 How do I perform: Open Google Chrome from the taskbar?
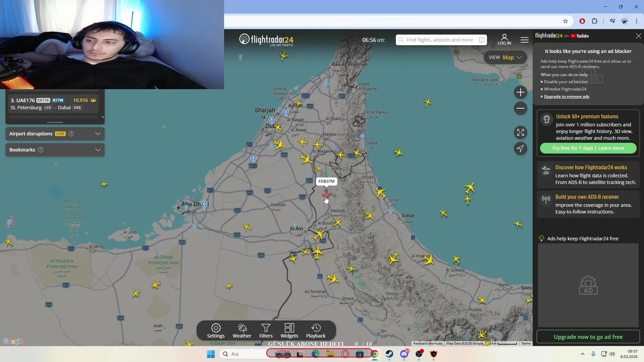tap(374, 354)
